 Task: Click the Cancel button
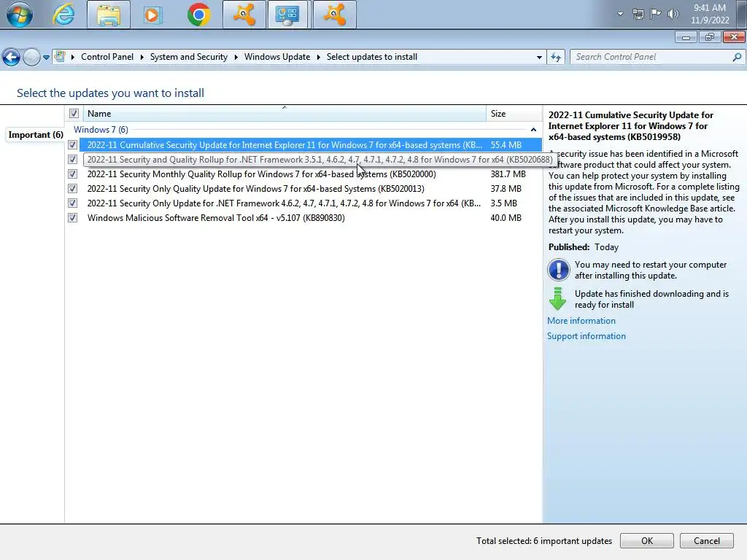tap(706, 540)
